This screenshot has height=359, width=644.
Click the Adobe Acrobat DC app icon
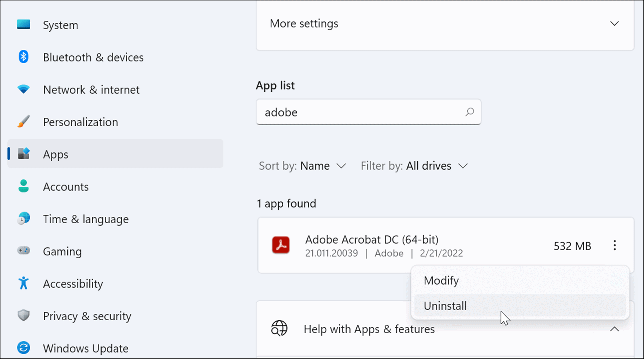tap(281, 245)
